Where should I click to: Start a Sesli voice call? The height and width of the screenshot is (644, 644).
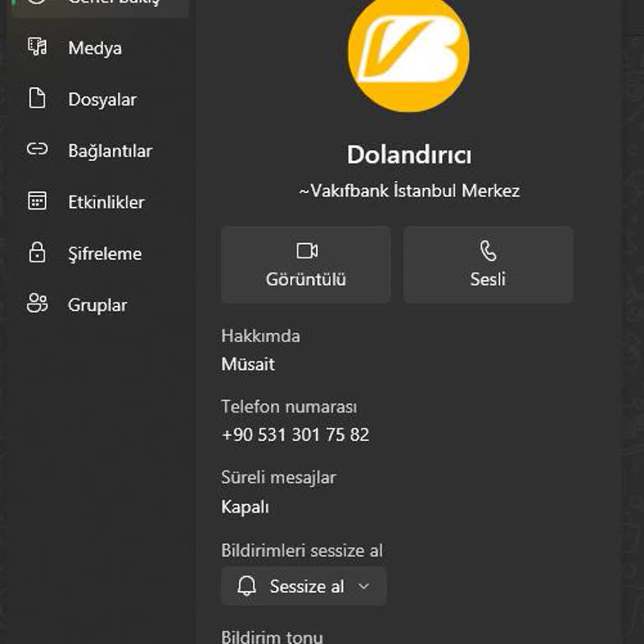pos(488,265)
